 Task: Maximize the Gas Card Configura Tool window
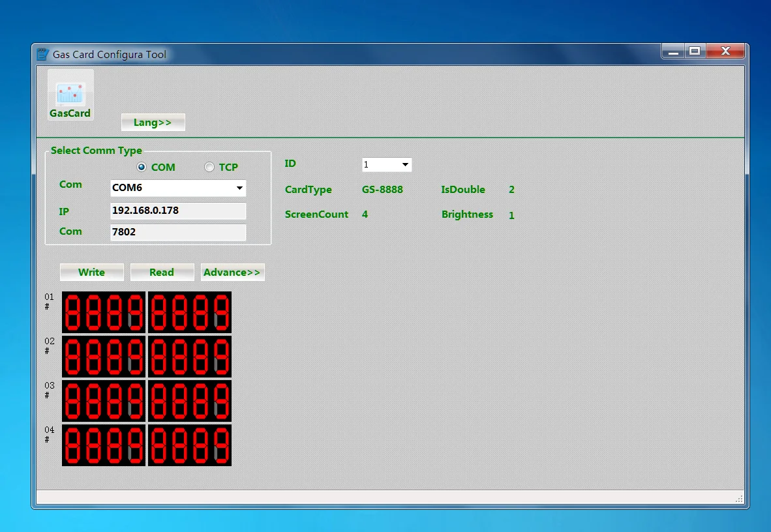tap(695, 52)
